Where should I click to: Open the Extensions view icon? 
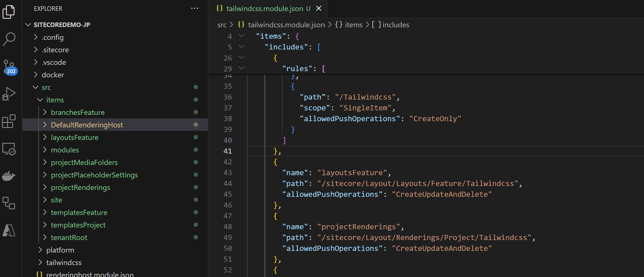coord(9,121)
